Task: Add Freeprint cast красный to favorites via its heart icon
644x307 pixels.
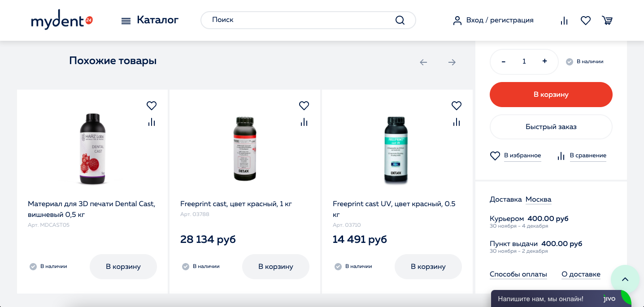Action: point(304,105)
